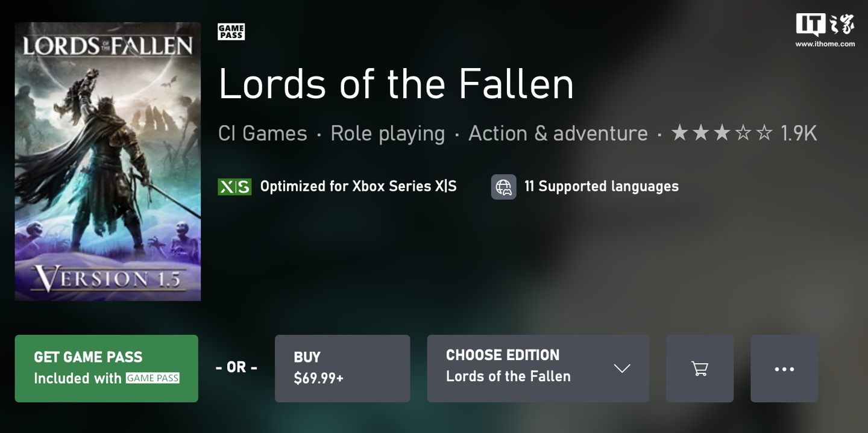Click the 11 Supported languages text

pyautogui.click(x=601, y=187)
